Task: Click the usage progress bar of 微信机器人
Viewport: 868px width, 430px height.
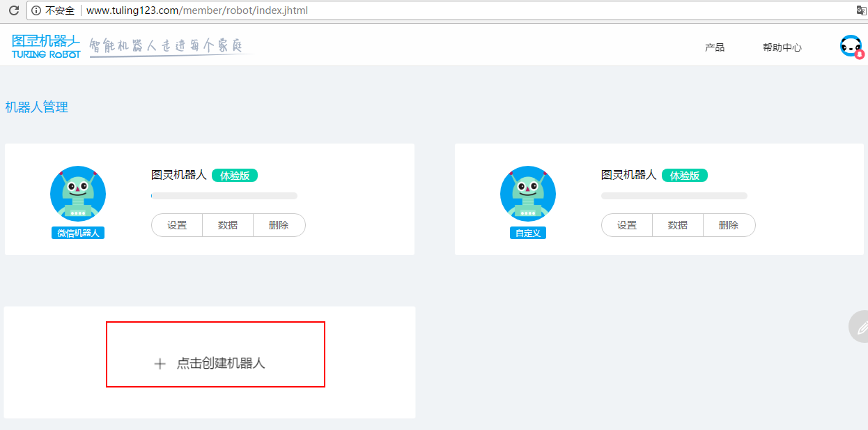Action: [x=224, y=196]
